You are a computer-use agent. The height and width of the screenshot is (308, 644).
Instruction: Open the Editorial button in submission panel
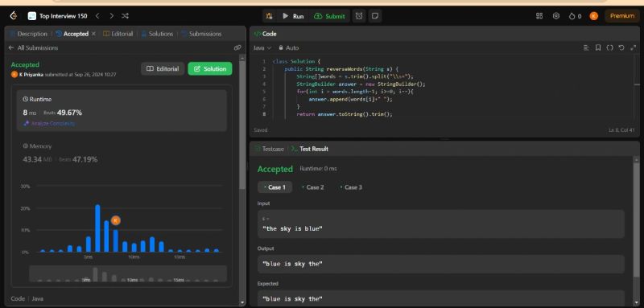point(163,69)
